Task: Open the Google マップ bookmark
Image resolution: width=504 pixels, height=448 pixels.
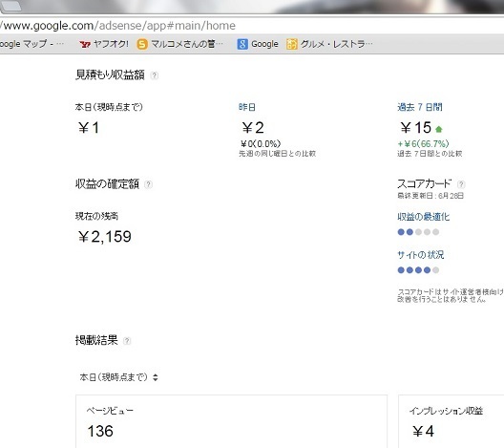Action: (31, 44)
